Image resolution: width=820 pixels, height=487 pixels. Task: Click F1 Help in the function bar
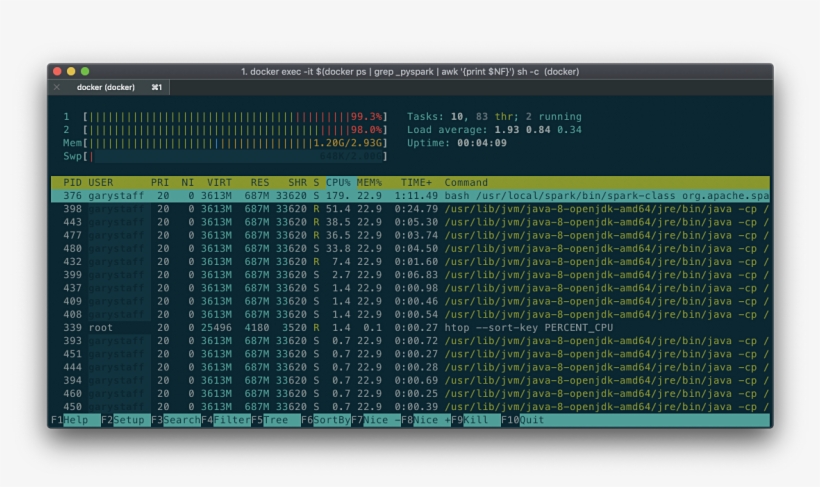coord(76,420)
